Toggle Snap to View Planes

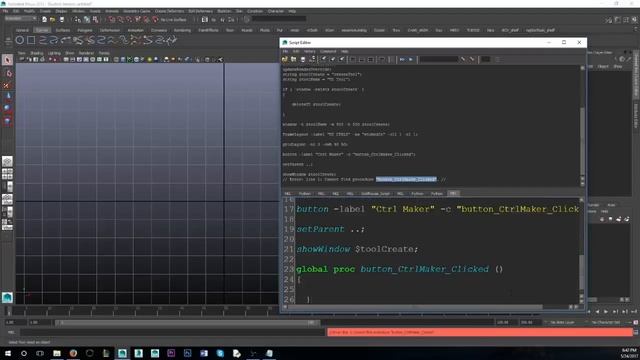point(146,20)
